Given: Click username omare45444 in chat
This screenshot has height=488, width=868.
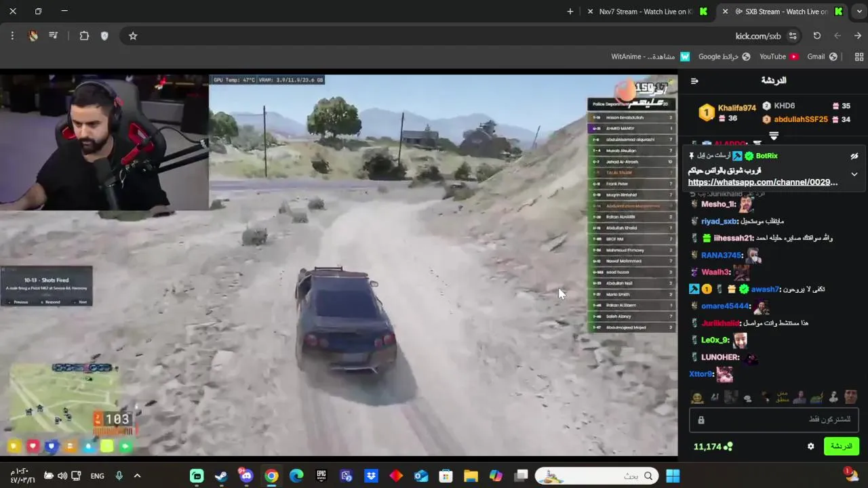Looking at the screenshot, I should pyautogui.click(x=726, y=306).
